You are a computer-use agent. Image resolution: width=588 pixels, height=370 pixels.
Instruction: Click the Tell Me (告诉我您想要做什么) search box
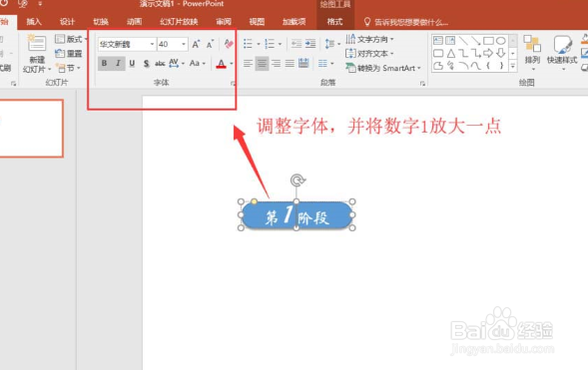pyautogui.click(x=406, y=22)
